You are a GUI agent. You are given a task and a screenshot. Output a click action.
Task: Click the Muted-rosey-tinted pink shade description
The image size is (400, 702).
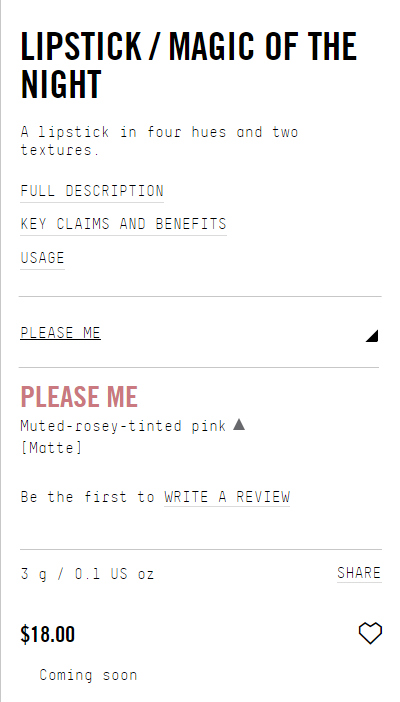click(x=123, y=425)
